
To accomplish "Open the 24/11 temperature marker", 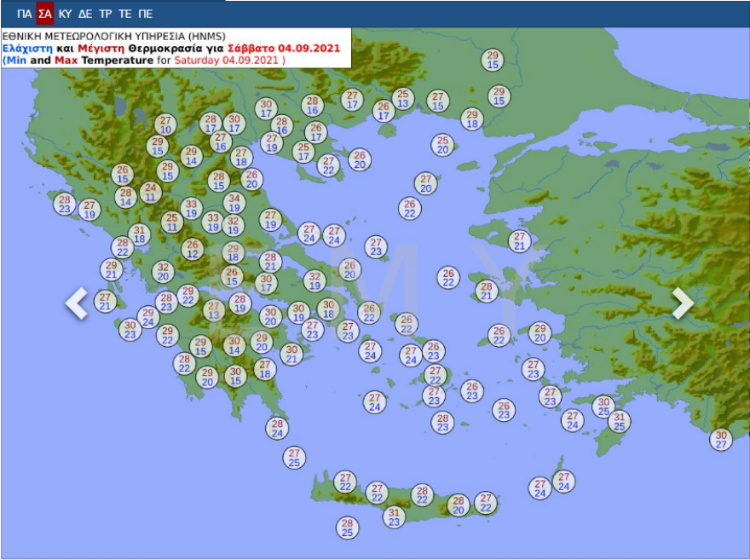I will [151, 193].
